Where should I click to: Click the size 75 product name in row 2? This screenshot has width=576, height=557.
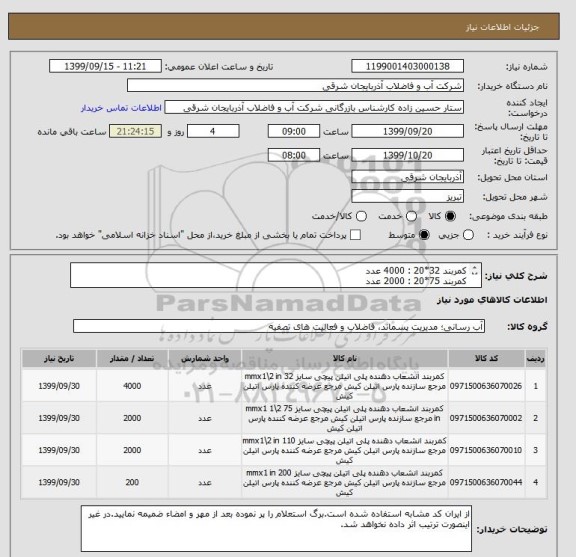click(344, 418)
